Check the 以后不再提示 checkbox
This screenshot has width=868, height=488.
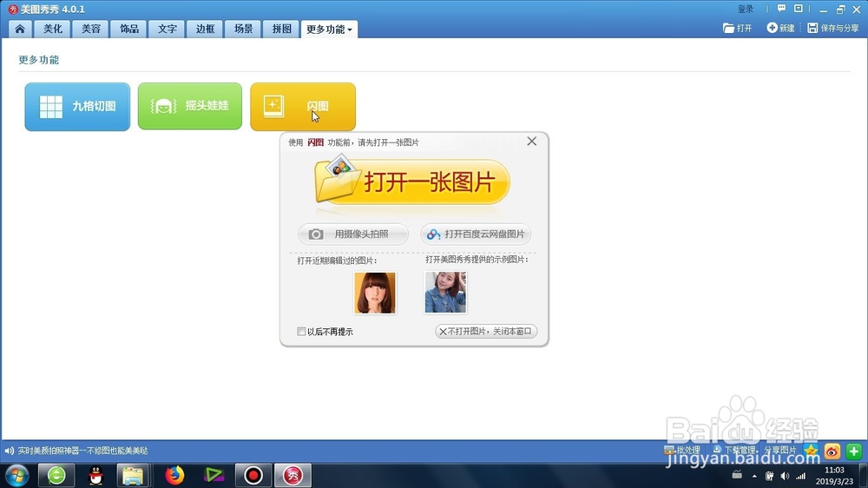click(301, 331)
